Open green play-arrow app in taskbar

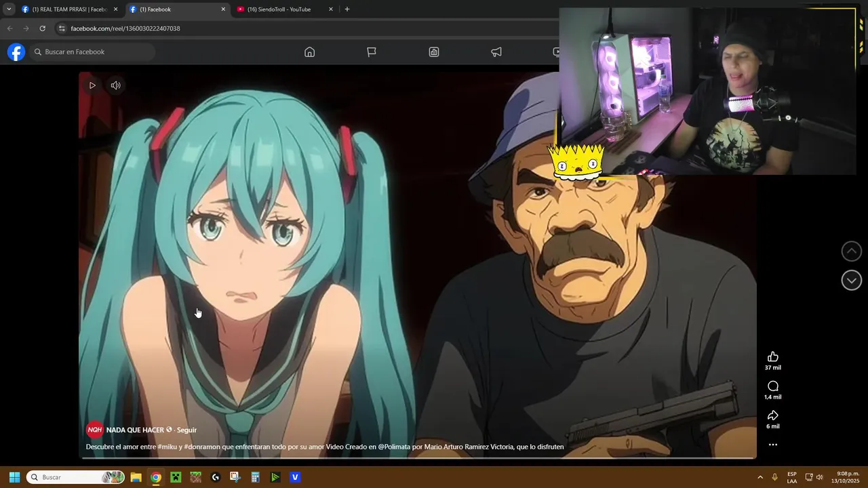(275, 477)
